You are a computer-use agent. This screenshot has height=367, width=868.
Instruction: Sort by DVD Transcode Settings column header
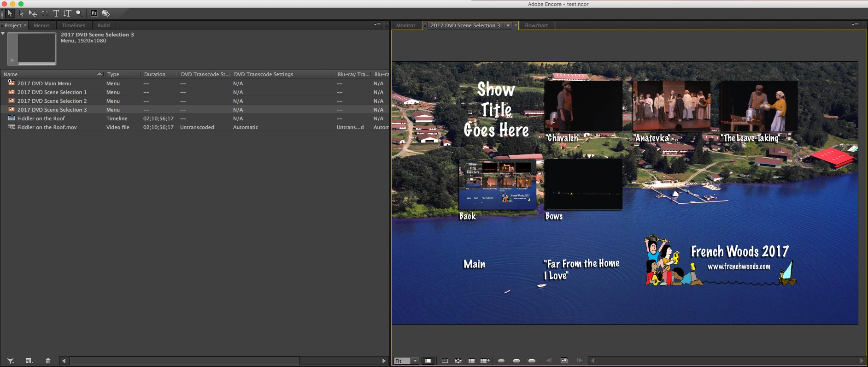(282, 74)
